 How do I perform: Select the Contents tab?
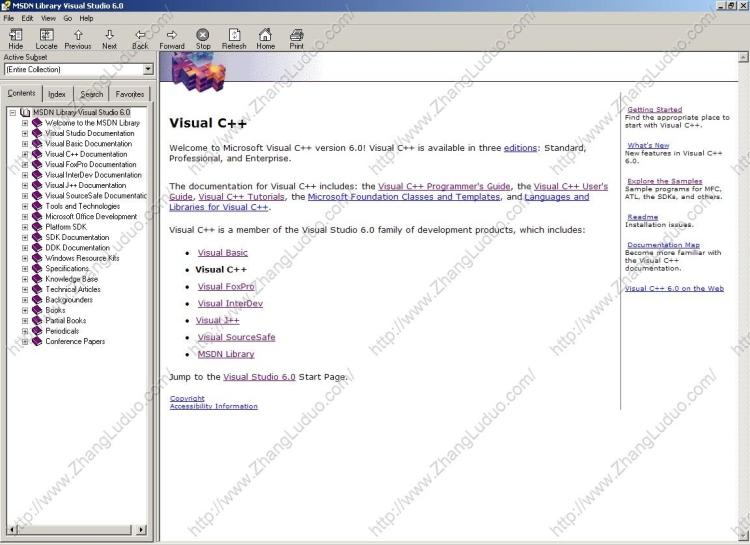[x=22, y=93]
